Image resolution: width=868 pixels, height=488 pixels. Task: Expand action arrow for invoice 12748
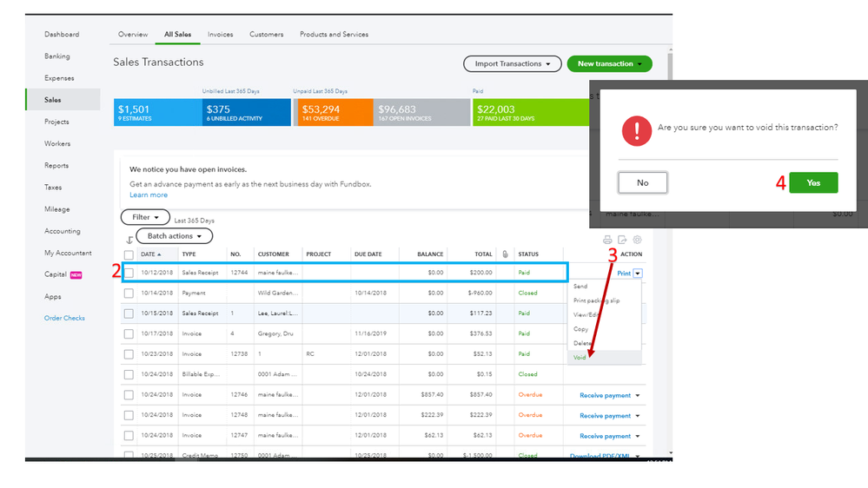pos(638,416)
